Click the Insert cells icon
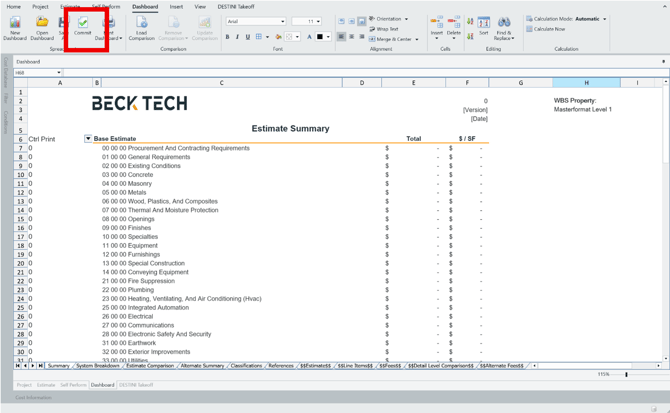The height and width of the screenshot is (413, 670). click(437, 24)
